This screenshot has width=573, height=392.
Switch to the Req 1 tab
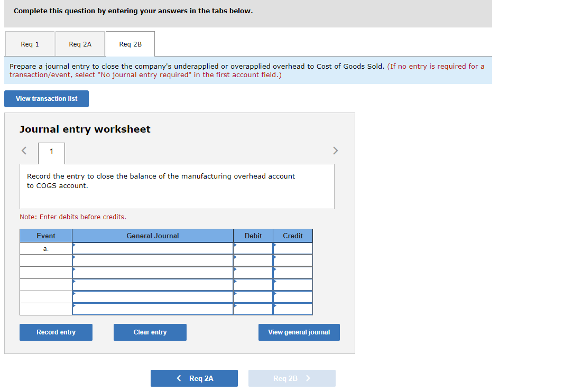[x=29, y=43]
